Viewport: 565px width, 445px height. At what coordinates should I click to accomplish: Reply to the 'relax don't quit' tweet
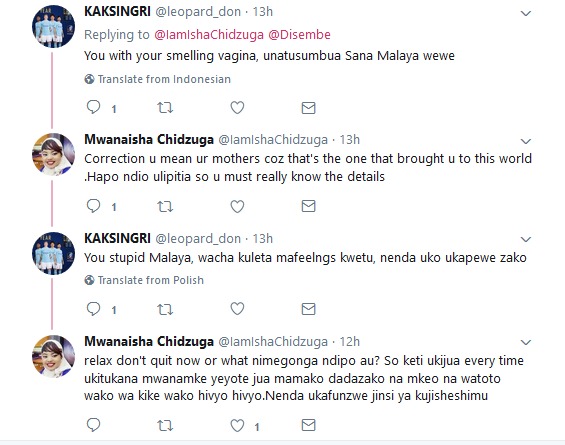click(x=94, y=425)
